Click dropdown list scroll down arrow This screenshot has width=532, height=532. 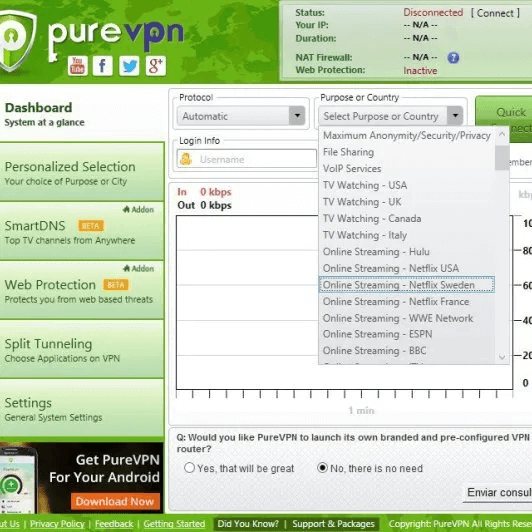click(x=502, y=357)
